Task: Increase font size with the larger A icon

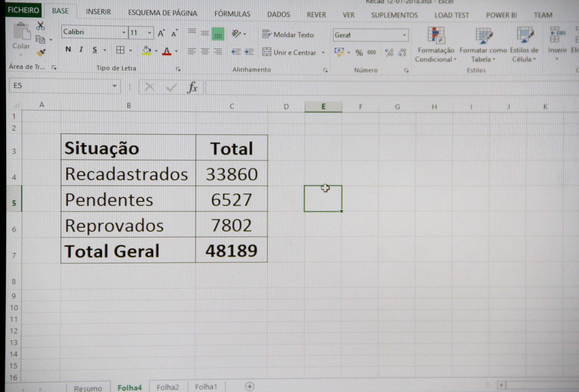Action: click(161, 33)
